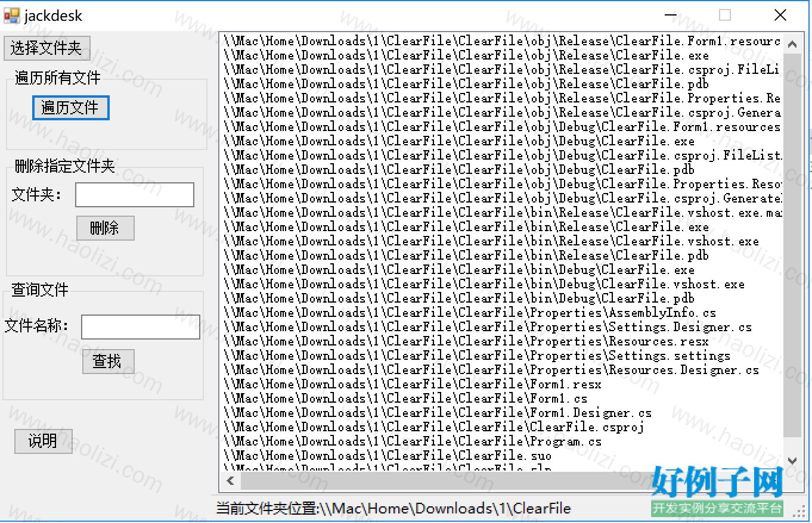Select the ClearFile\ClearFile.suo line
Viewport: 812px width, 523px height.
[x=388, y=456]
